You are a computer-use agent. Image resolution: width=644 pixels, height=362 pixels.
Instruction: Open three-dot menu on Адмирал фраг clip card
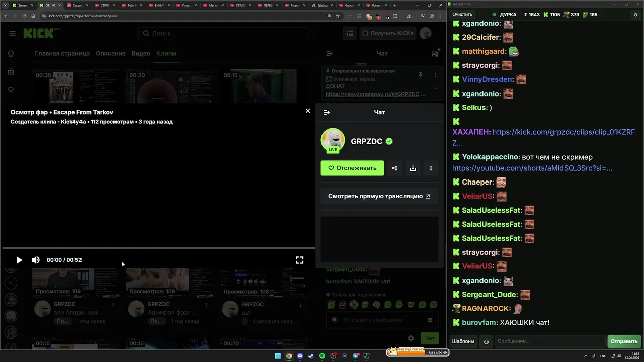point(207,305)
